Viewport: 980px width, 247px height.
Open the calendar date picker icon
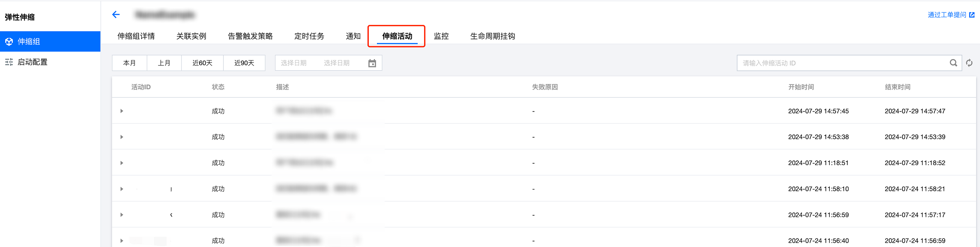click(x=372, y=63)
